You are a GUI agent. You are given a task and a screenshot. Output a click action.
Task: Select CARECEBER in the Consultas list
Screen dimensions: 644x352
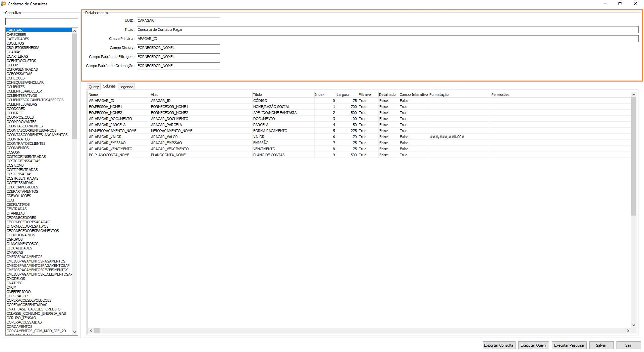point(16,35)
